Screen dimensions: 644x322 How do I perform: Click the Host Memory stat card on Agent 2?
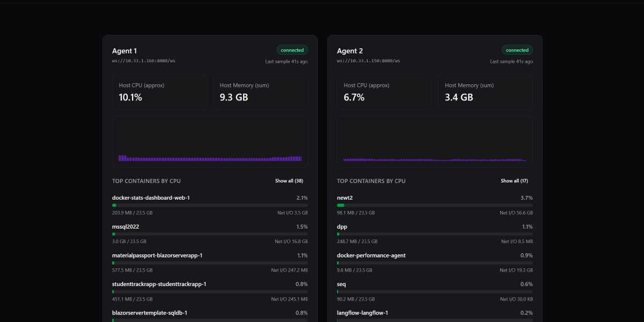pos(485,92)
